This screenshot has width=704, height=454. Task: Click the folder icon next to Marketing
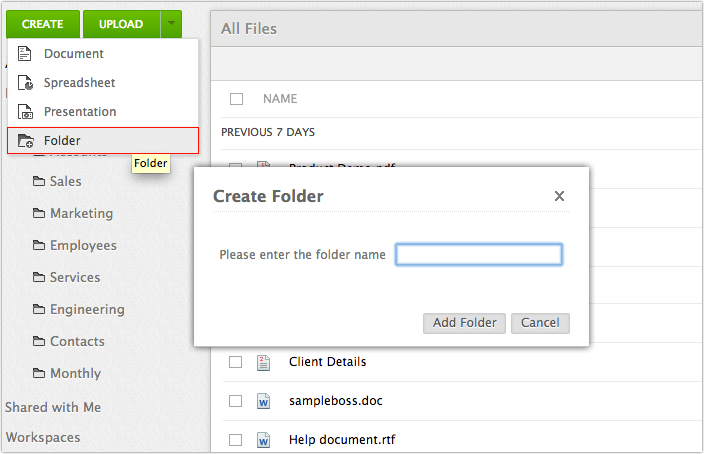click(39, 214)
